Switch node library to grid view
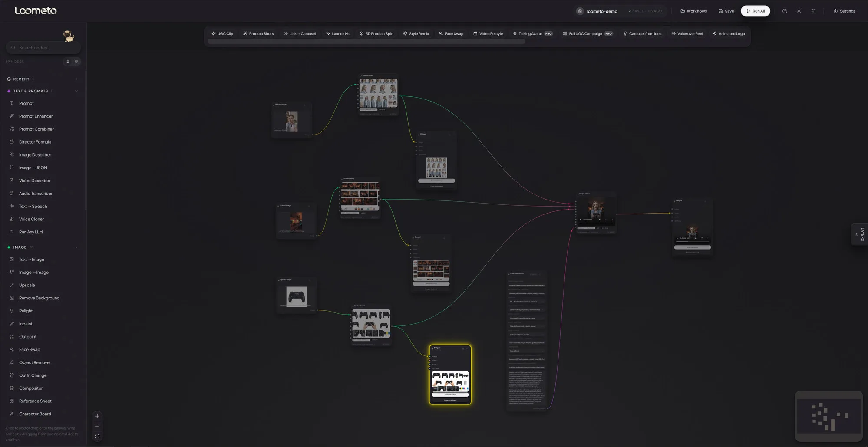 point(76,62)
